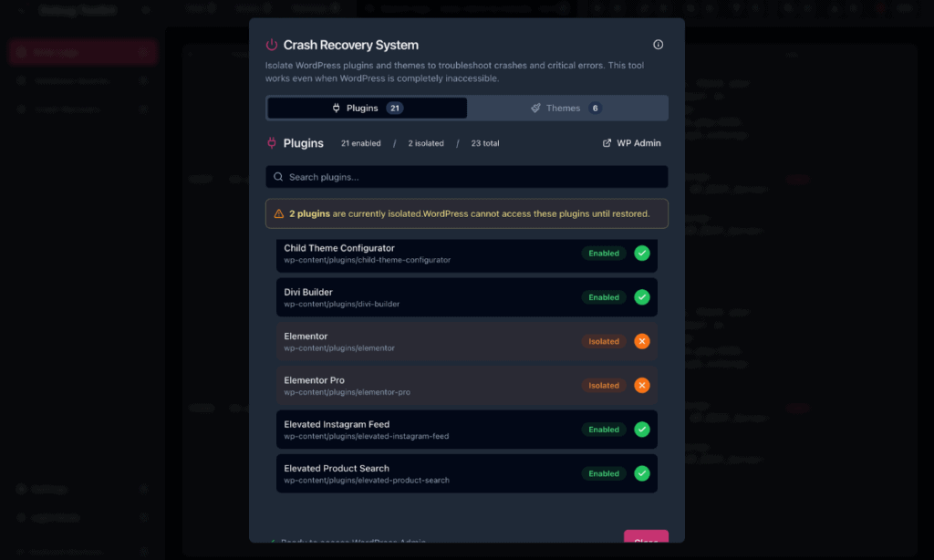Viewport: 934px width, 560px height.
Task: Click the Enabled badge for Divi Builder
Action: [604, 297]
